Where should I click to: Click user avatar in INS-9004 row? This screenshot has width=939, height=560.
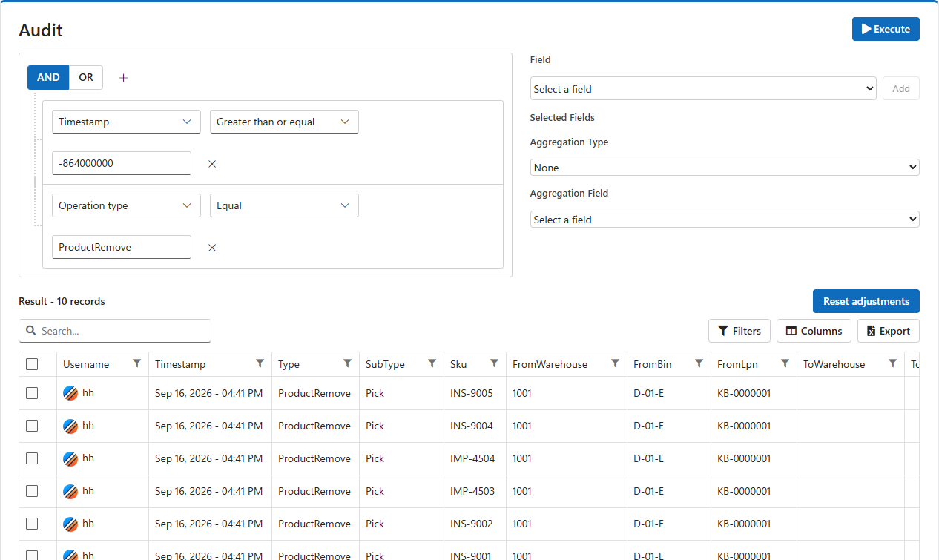pyautogui.click(x=70, y=426)
